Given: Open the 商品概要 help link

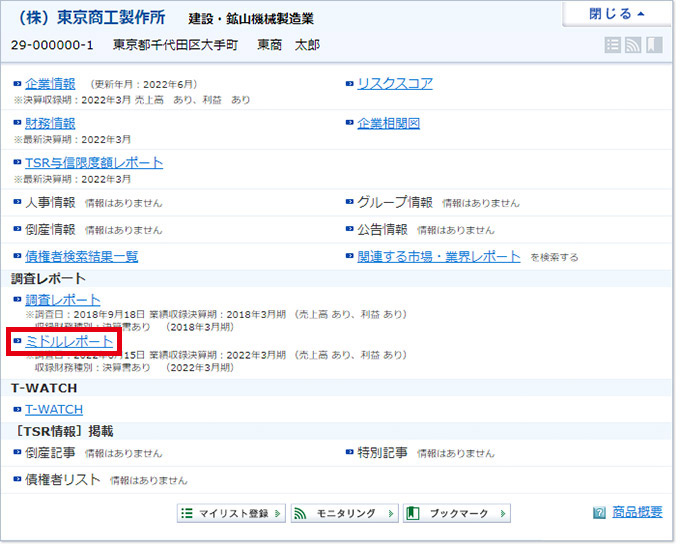Looking at the screenshot, I should (x=637, y=512).
